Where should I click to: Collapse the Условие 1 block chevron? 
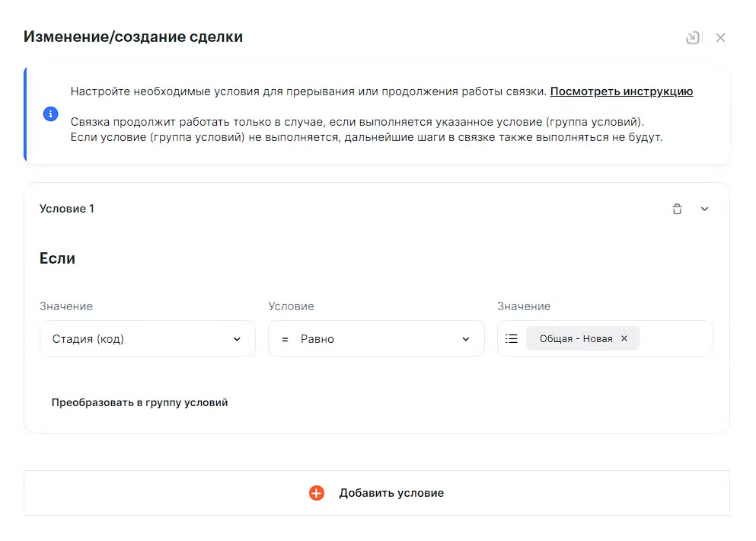tap(704, 209)
